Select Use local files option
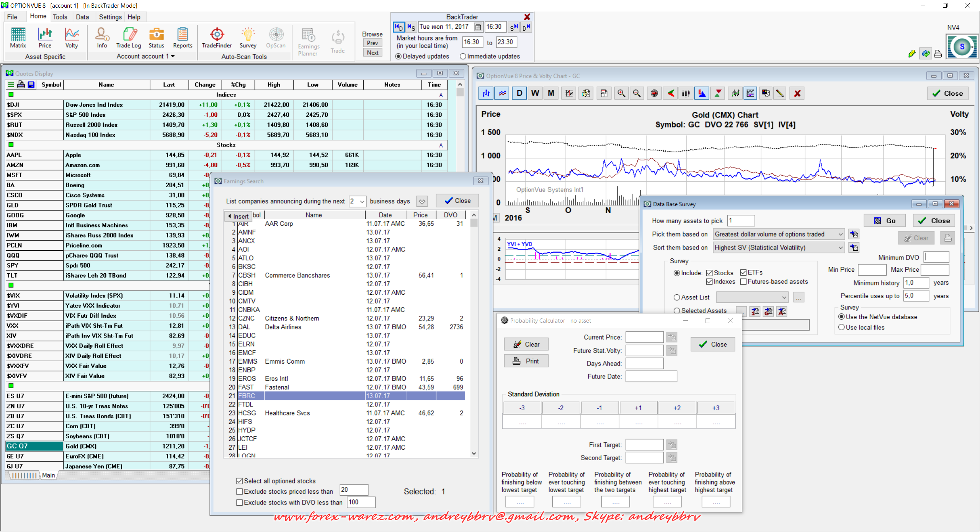 coord(841,328)
